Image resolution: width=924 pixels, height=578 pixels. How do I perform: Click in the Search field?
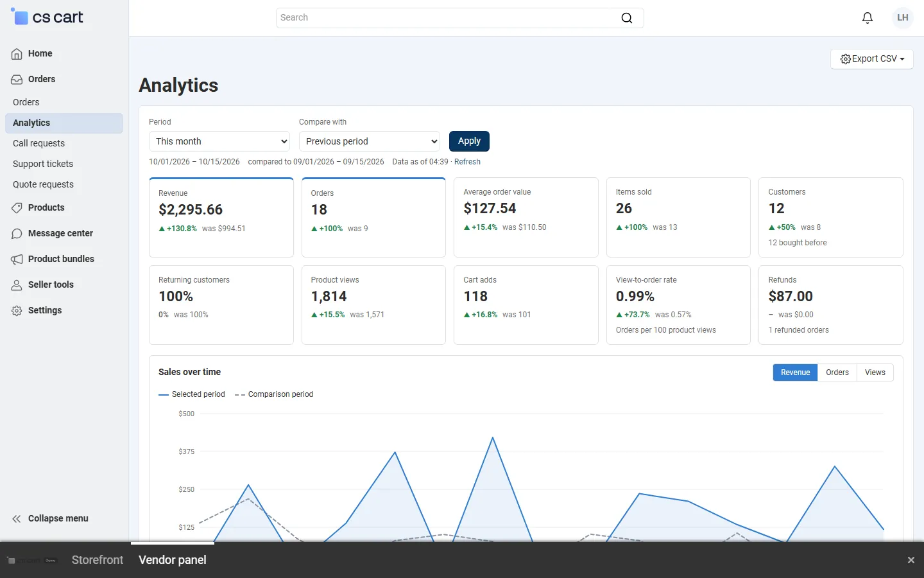(460, 18)
